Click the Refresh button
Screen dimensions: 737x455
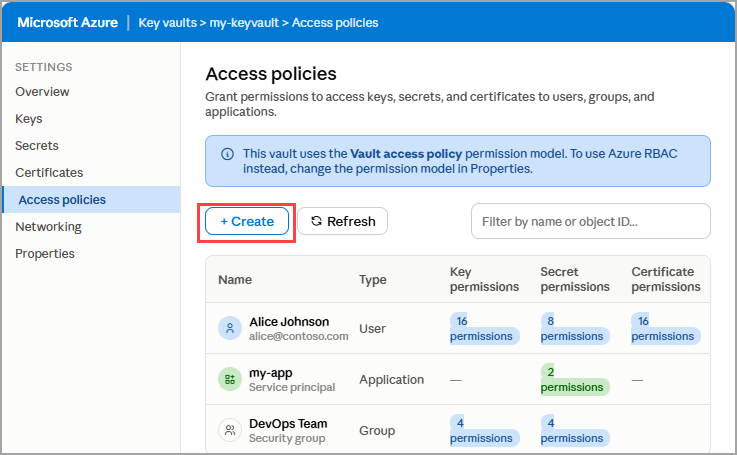point(342,221)
